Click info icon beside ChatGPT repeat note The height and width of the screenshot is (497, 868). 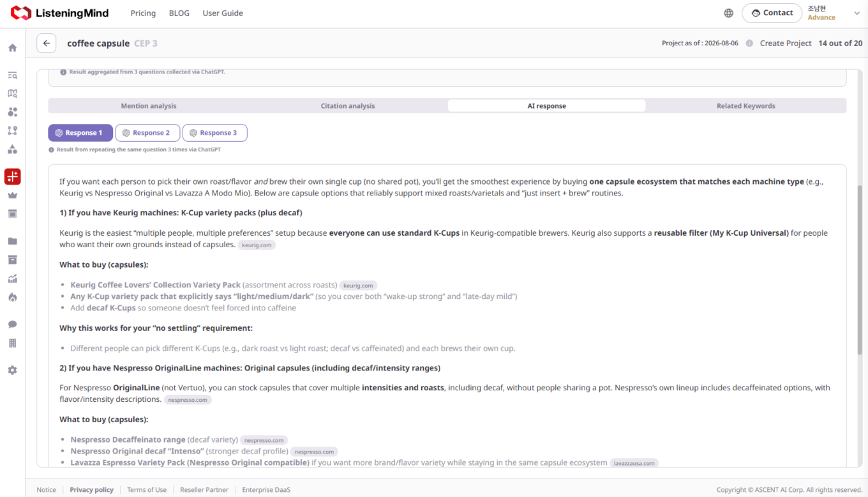coord(51,149)
